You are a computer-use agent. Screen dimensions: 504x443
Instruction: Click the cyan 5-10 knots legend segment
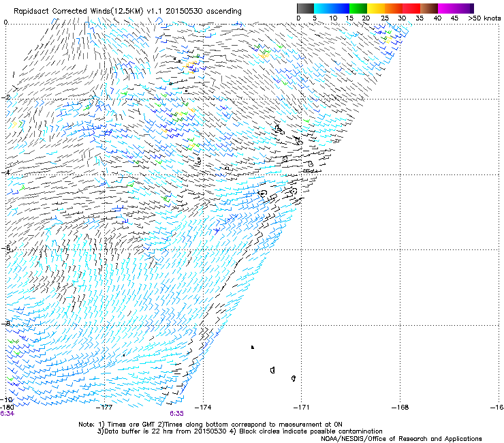coord(323,8)
